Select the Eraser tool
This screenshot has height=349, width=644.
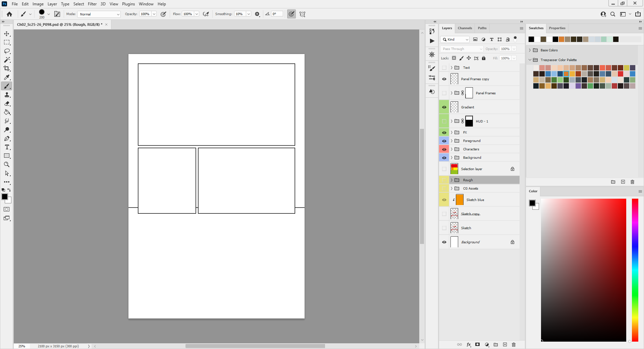[x=7, y=104]
